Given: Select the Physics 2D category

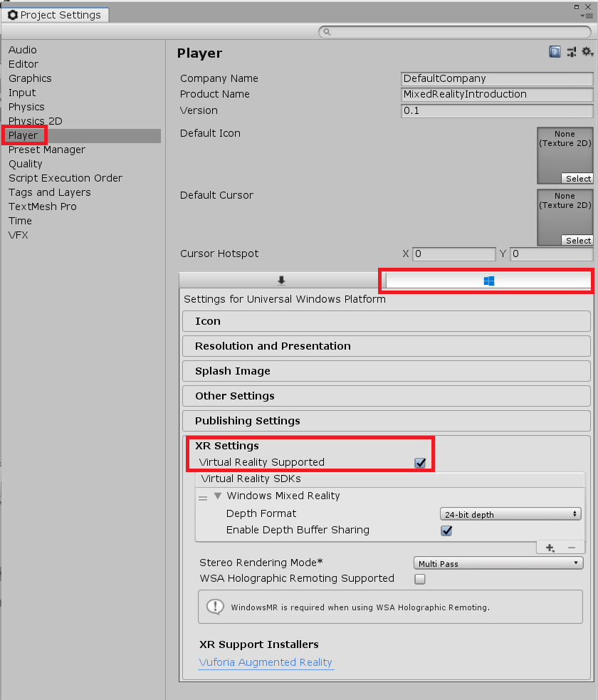Looking at the screenshot, I should tap(36, 121).
